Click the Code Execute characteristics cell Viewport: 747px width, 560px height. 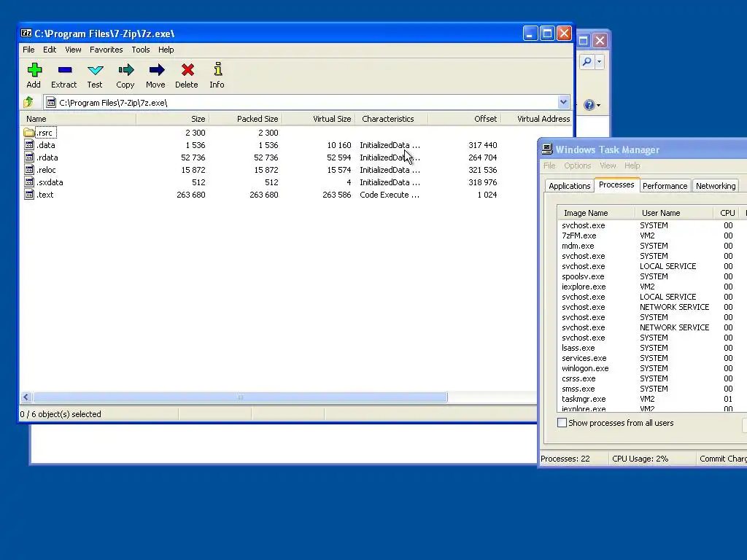pyautogui.click(x=390, y=194)
